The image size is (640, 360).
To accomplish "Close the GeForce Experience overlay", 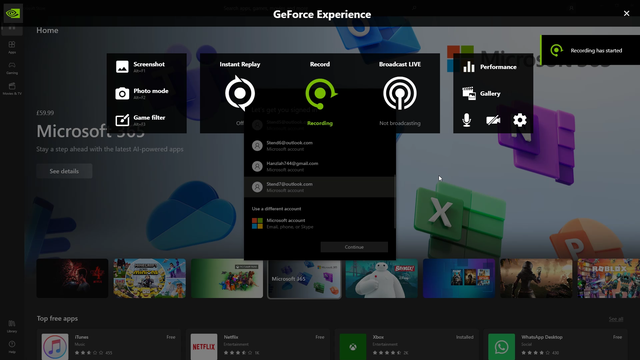I will 627,13.
